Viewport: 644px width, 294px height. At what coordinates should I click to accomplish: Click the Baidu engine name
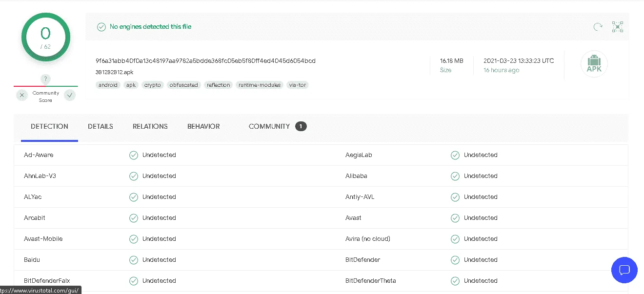(x=32, y=260)
